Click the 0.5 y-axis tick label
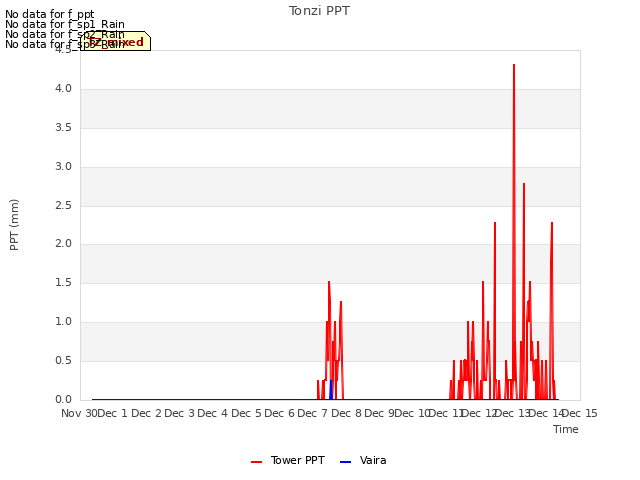This screenshot has width=640, height=480. [63, 361]
